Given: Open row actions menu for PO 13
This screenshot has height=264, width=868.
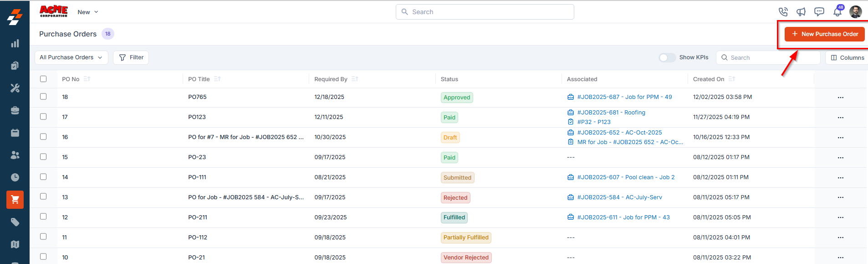Looking at the screenshot, I should [841, 197].
